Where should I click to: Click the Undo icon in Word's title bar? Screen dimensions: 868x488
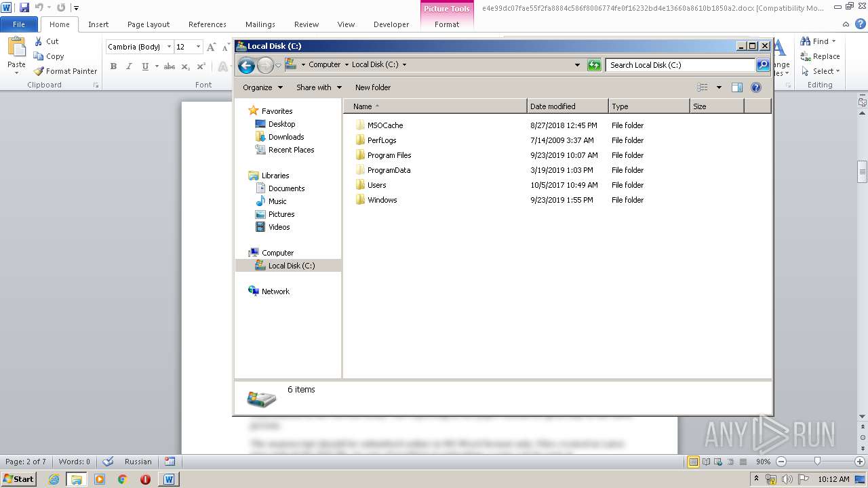[x=39, y=7]
